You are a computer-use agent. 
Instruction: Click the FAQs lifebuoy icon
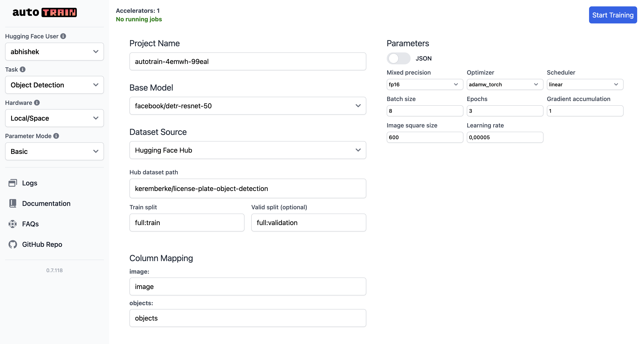(13, 224)
